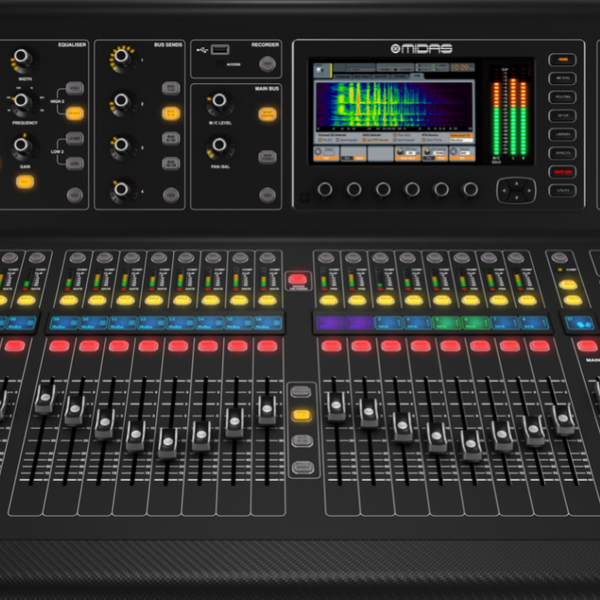The height and width of the screenshot is (600, 600).
Task: Click the Equaliser WIDTH knob
Action: (x=21, y=57)
